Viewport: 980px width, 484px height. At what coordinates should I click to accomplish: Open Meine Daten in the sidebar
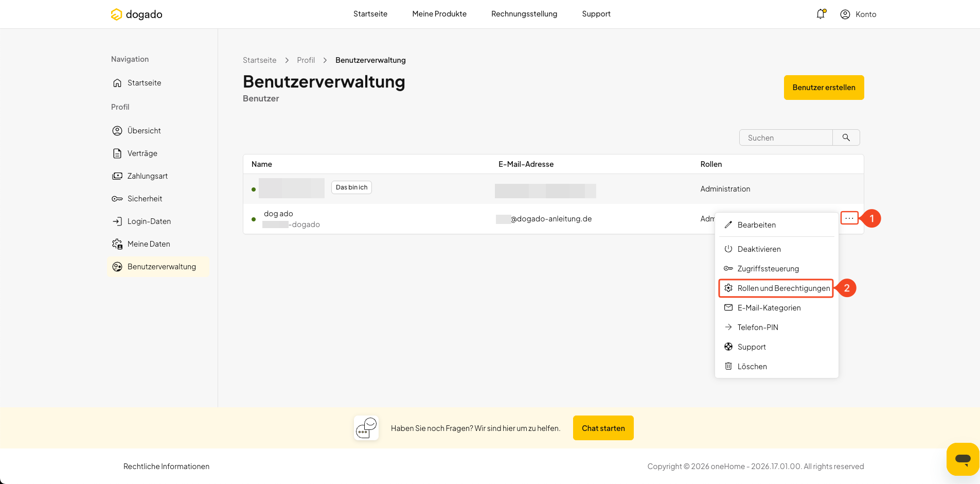[158, 244]
